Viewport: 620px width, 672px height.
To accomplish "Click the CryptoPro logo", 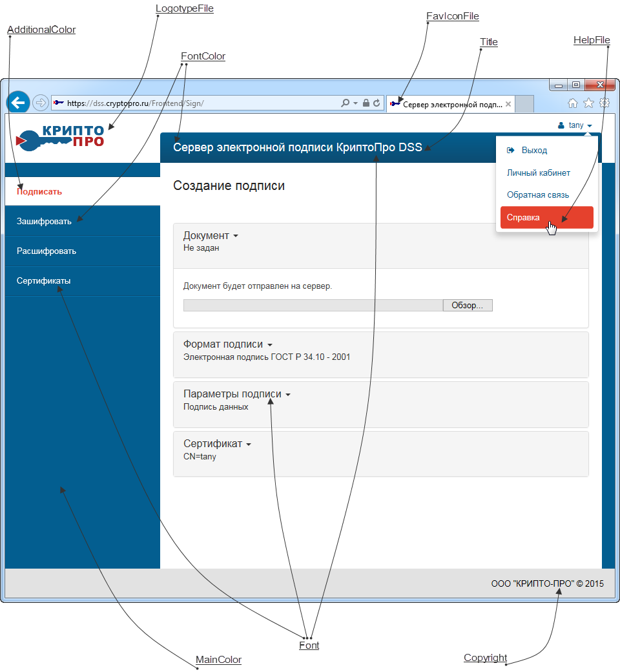I will [60, 138].
